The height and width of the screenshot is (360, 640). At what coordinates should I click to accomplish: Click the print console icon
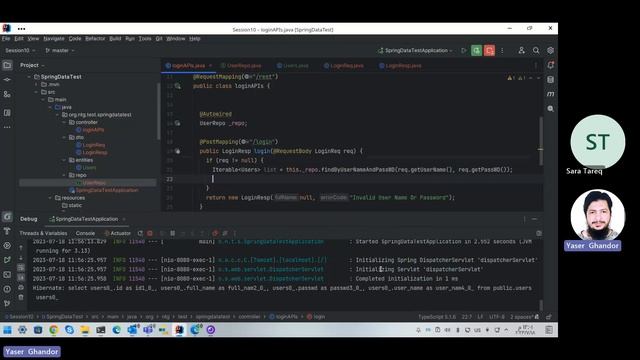tap(21, 287)
